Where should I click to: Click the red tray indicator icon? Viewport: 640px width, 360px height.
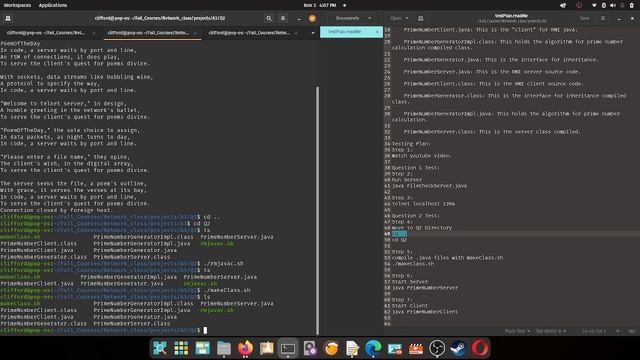coord(579,5)
